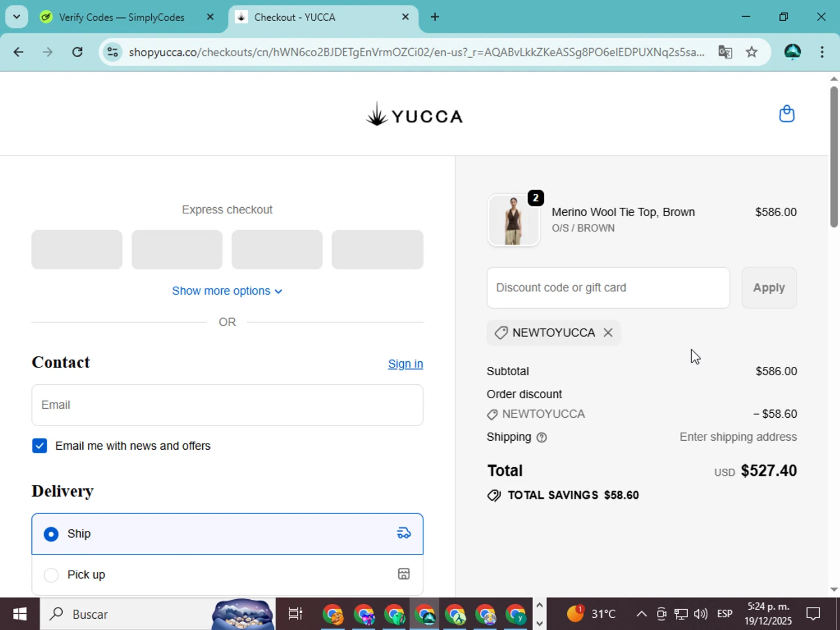The image size is (840, 630).
Task: Click the Ship delivery truck icon
Action: click(404, 533)
